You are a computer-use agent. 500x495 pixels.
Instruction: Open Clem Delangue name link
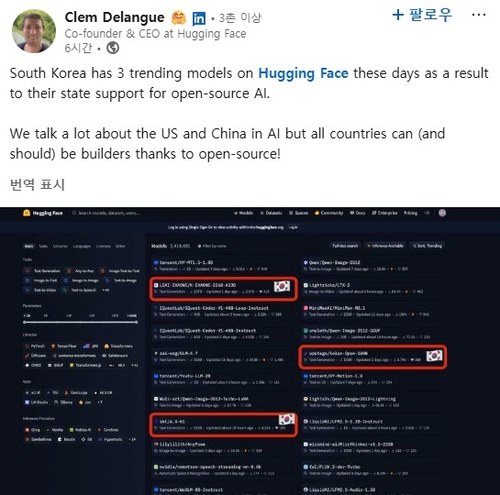tap(114, 17)
